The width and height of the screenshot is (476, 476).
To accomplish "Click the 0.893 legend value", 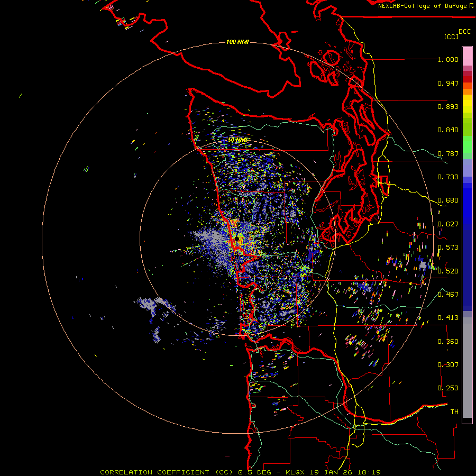I will click(x=448, y=106).
